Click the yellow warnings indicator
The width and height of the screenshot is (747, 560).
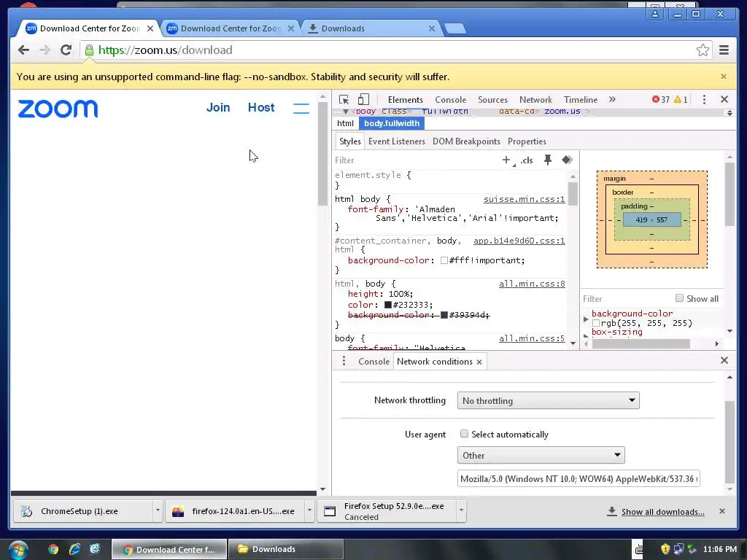click(681, 99)
